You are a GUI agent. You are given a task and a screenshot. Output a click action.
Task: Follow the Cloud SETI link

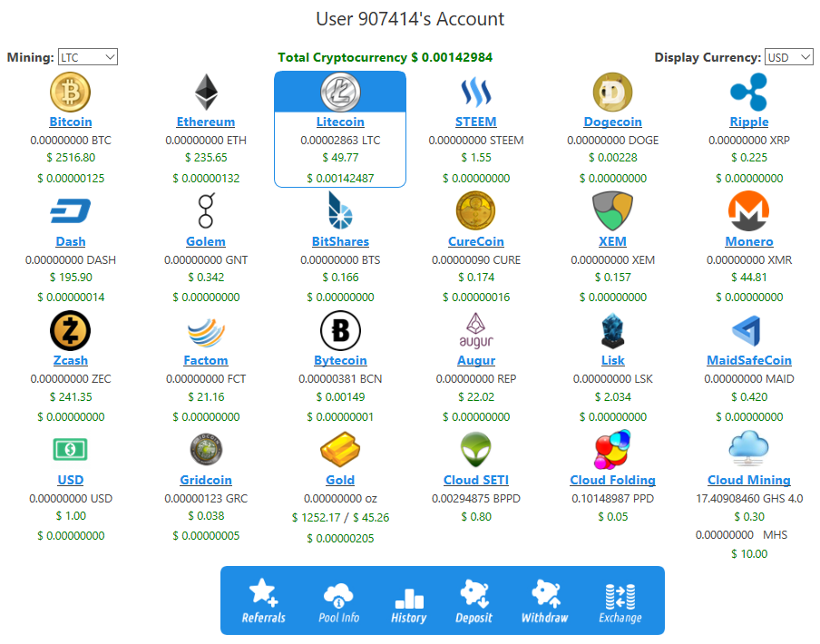point(476,480)
